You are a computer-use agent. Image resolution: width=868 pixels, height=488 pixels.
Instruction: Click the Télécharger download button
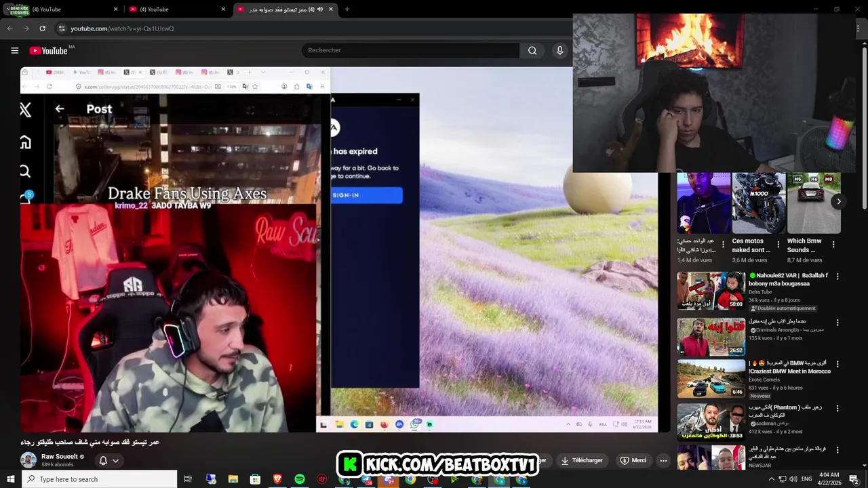click(x=582, y=460)
